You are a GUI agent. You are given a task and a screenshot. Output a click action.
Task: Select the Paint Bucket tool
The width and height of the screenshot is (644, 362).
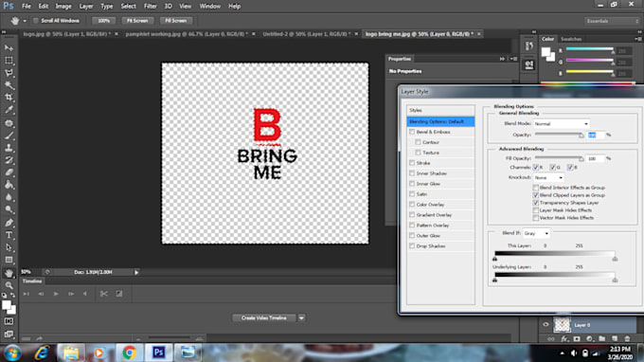coord(9,185)
